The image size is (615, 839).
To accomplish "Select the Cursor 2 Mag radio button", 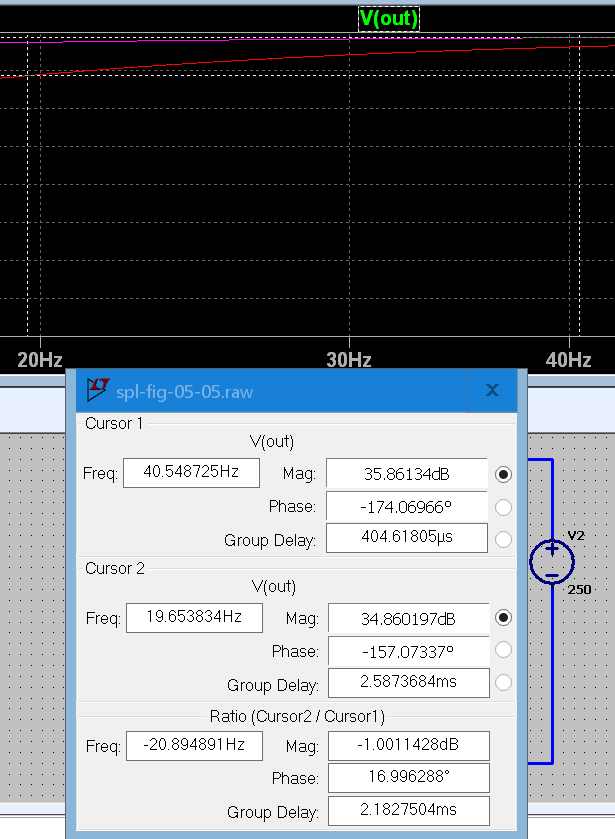I will pyautogui.click(x=504, y=618).
